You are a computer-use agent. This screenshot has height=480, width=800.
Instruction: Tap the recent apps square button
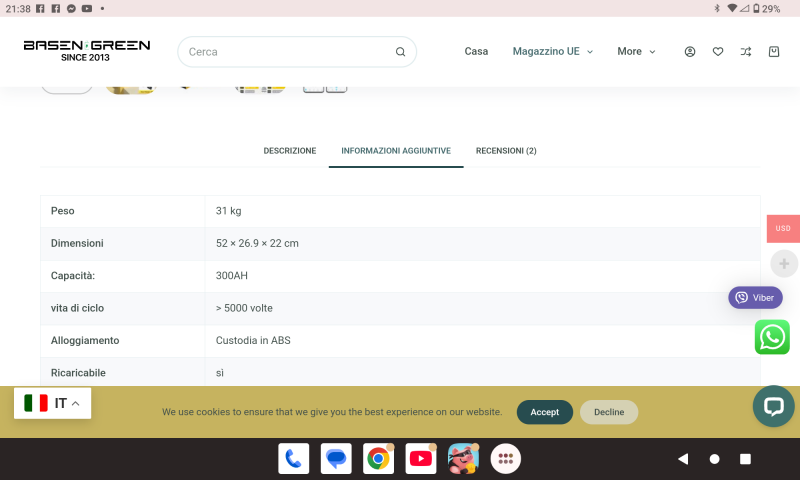(x=745, y=459)
